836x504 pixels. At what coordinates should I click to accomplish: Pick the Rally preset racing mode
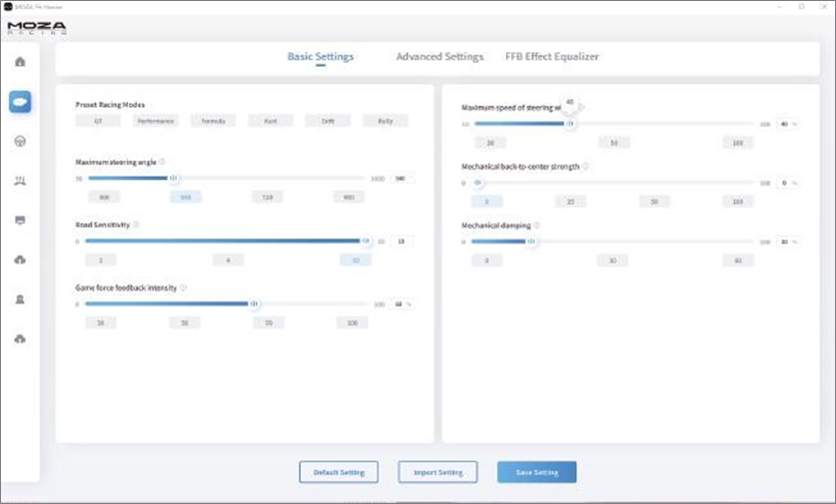click(386, 121)
